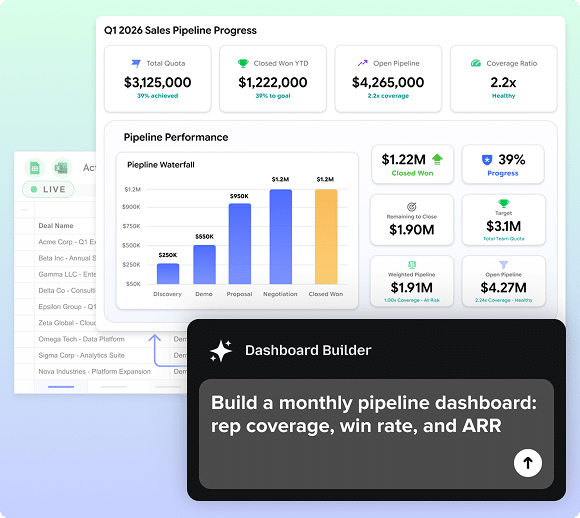Select 'Nova Industries - Platform Expansion' row

tap(101, 371)
